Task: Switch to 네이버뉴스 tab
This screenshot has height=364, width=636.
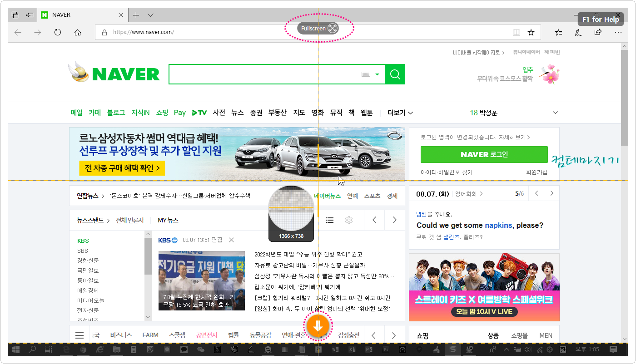Action: pos(327,196)
